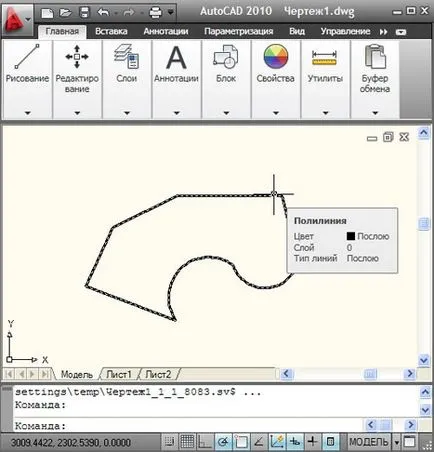Click the clean screen window icon in status bar
434x452 pixels.
click(410, 442)
